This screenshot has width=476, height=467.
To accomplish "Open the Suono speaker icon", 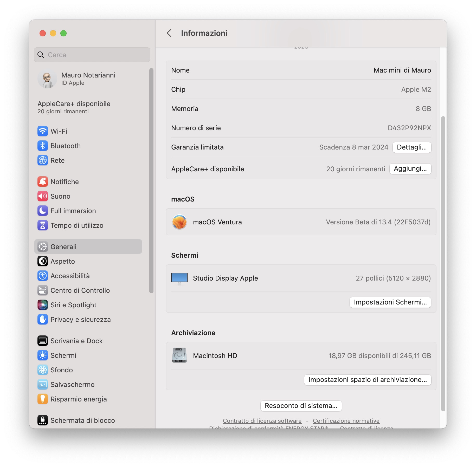I will tap(42, 196).
